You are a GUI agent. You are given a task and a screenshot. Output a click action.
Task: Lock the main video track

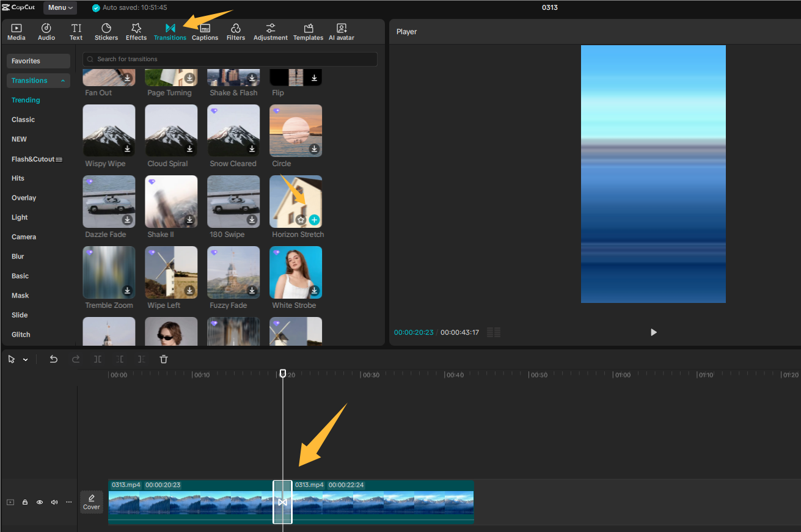[x=24, y=501]
